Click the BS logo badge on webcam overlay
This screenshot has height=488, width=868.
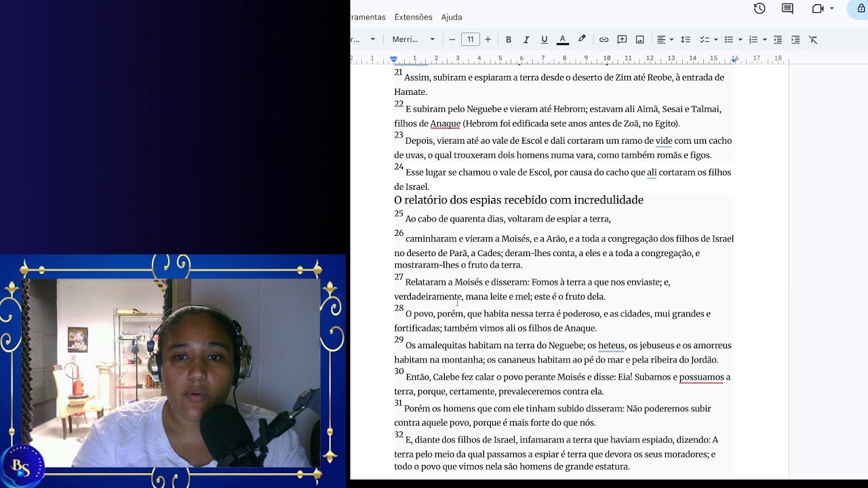(x=22, y=466)
